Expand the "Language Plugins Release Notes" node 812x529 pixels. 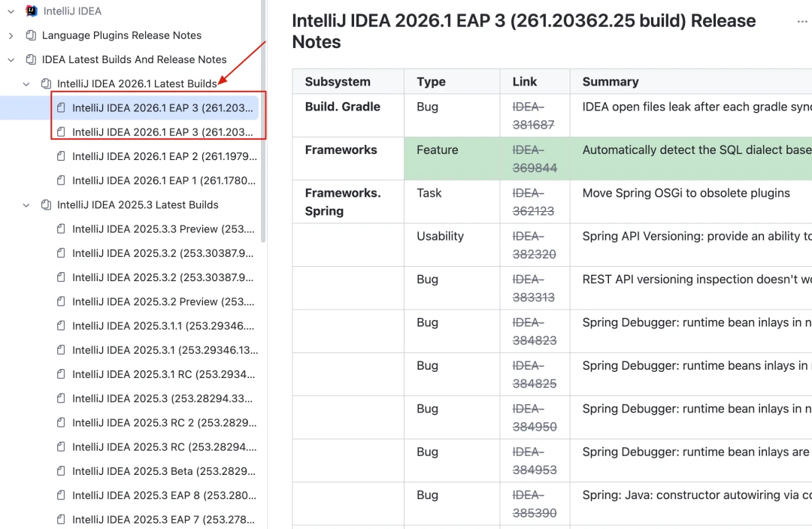coord(10,35)
